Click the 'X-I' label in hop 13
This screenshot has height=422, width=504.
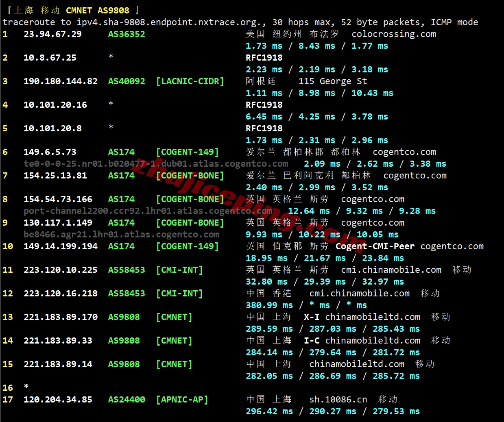[312, 317]
